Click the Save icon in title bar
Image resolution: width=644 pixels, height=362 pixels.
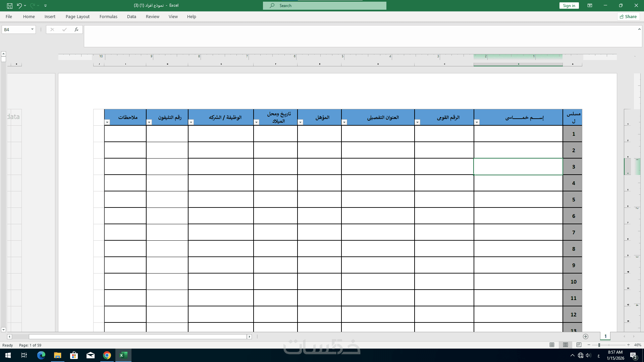[x=10, y=6]
